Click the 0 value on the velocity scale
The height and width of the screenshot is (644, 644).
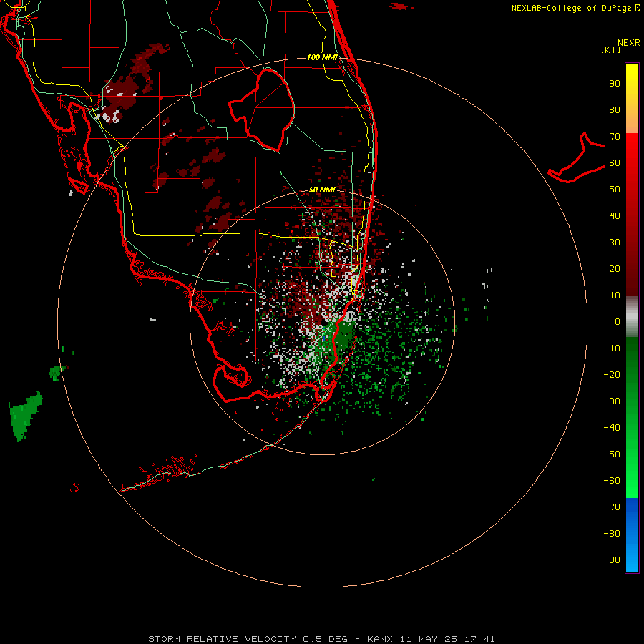click(618, 321)
